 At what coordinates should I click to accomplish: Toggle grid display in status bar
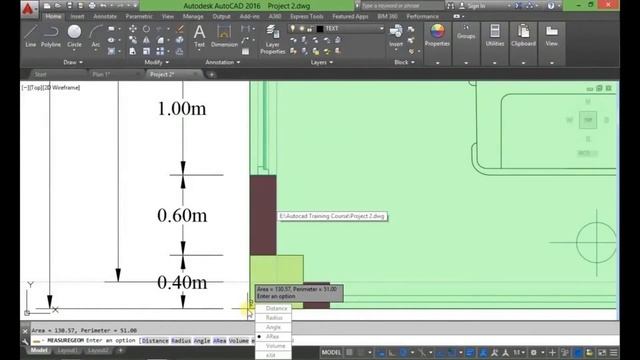[x=349, y=352]
